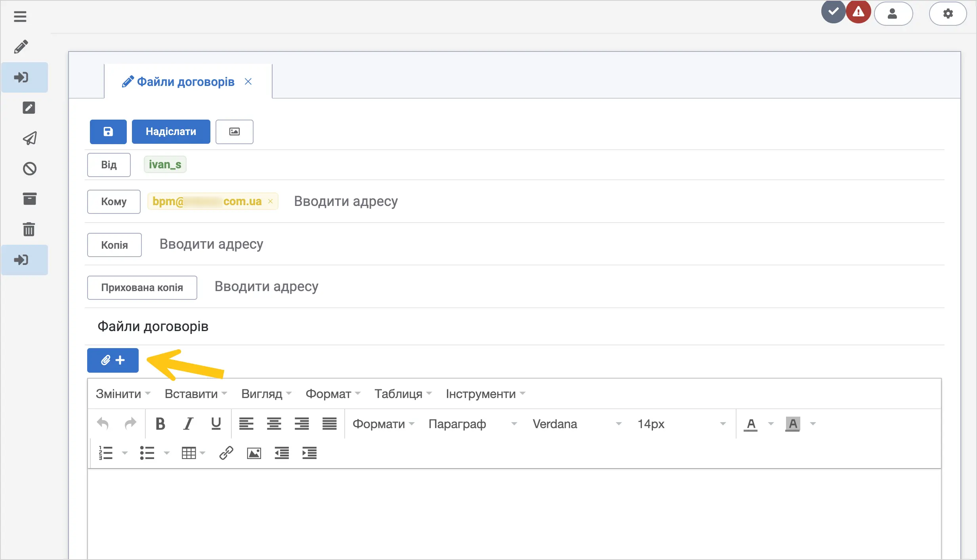This screenshot has width=977, height=560.
Task: Center align the text
Action: pos(274,424)
